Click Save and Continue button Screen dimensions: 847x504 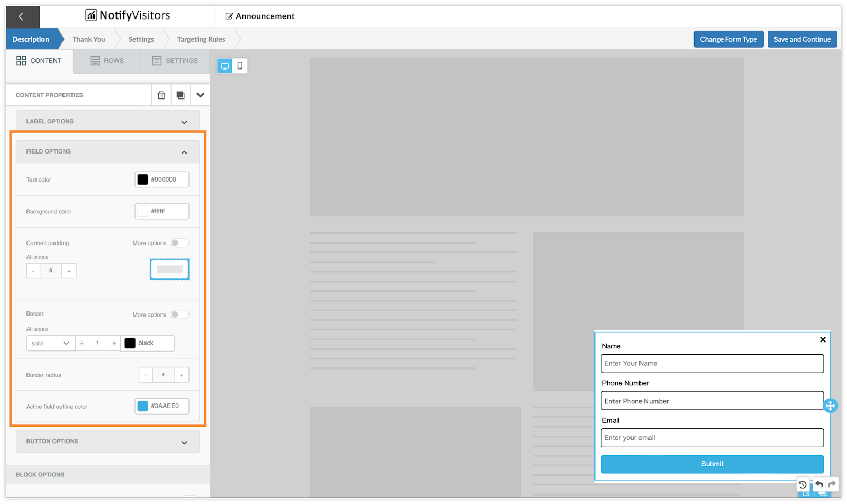(802, 39)
